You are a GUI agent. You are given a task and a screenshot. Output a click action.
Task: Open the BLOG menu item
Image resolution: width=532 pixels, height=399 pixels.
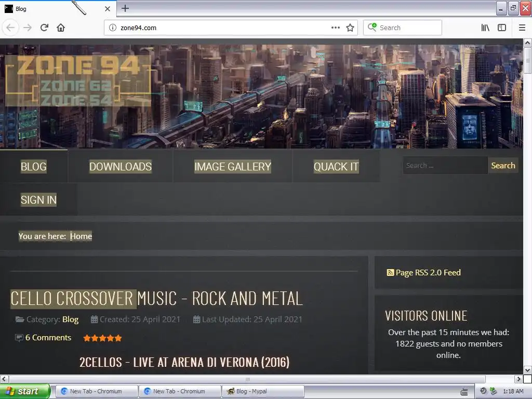pyautogui.click(x=34, y=167)
